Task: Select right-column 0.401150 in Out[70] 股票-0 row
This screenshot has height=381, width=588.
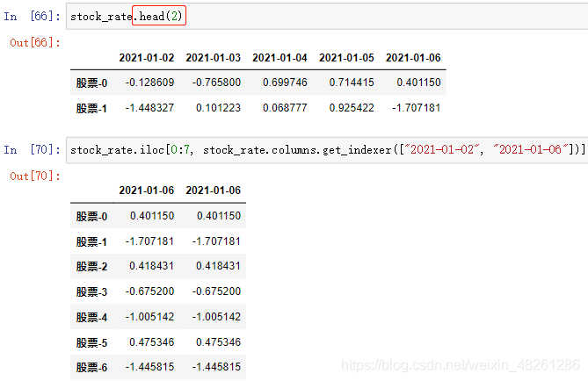Action: (218, 216)
